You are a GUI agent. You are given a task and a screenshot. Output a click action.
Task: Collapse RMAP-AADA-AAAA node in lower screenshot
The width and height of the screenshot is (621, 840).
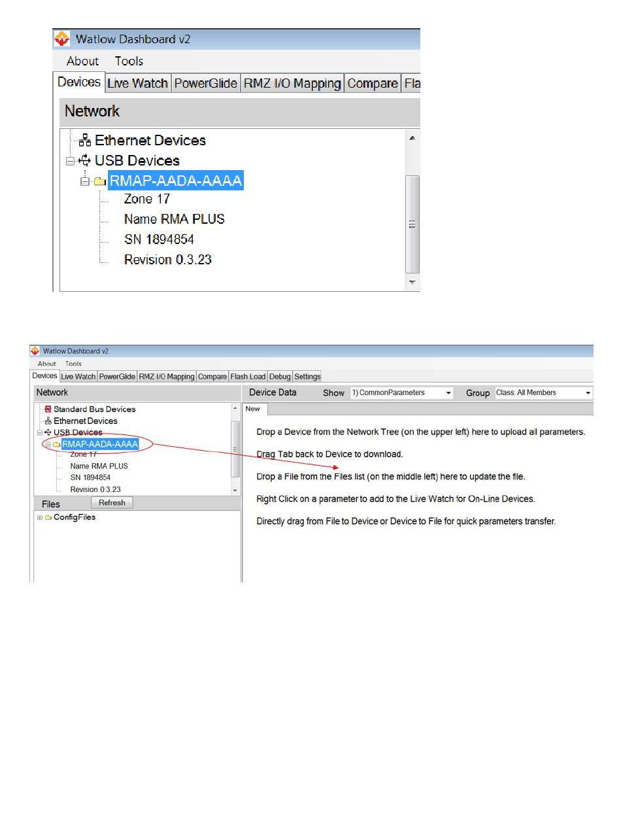tap(48, 444)
